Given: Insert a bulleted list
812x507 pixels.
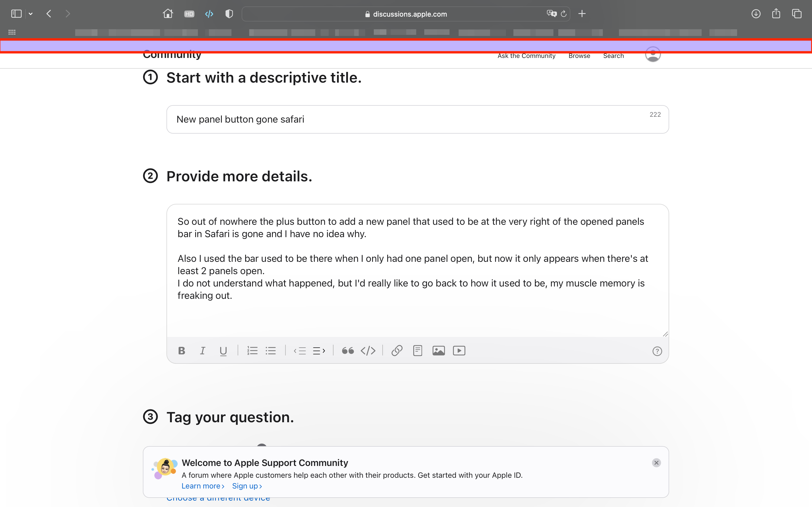Looking at the screenshot, I should click(x=270, y=351).
